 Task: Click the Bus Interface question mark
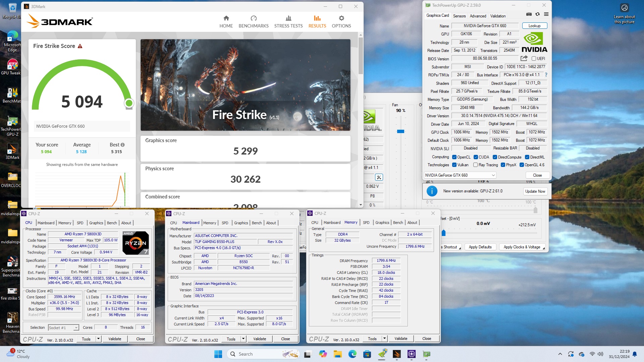[546, 75]
